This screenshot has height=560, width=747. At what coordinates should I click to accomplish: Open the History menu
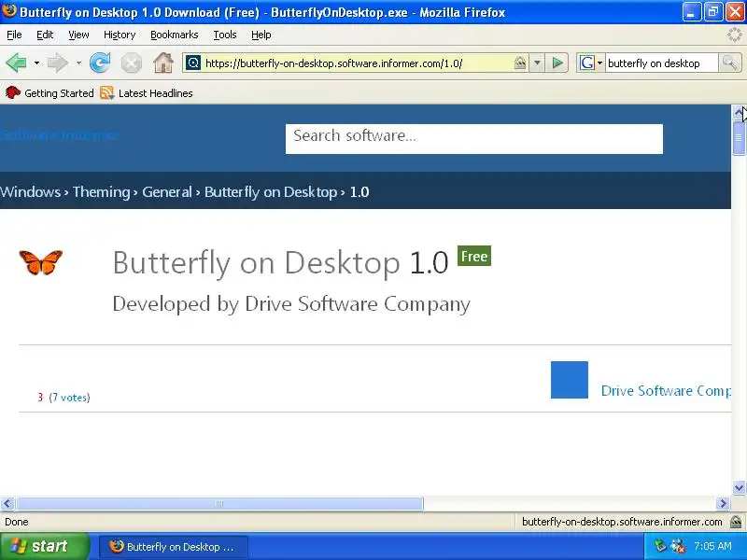[x=120, y=35]
